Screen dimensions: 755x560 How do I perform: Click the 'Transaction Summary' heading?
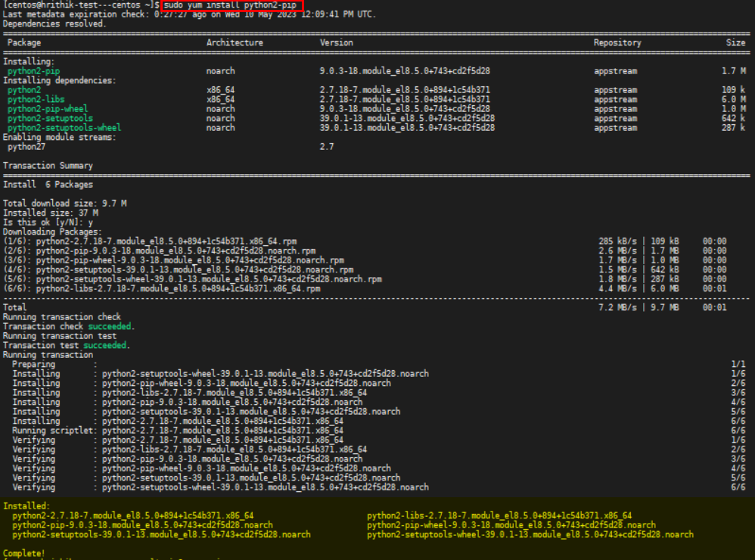pyautogui.click(x=48, y=166)
